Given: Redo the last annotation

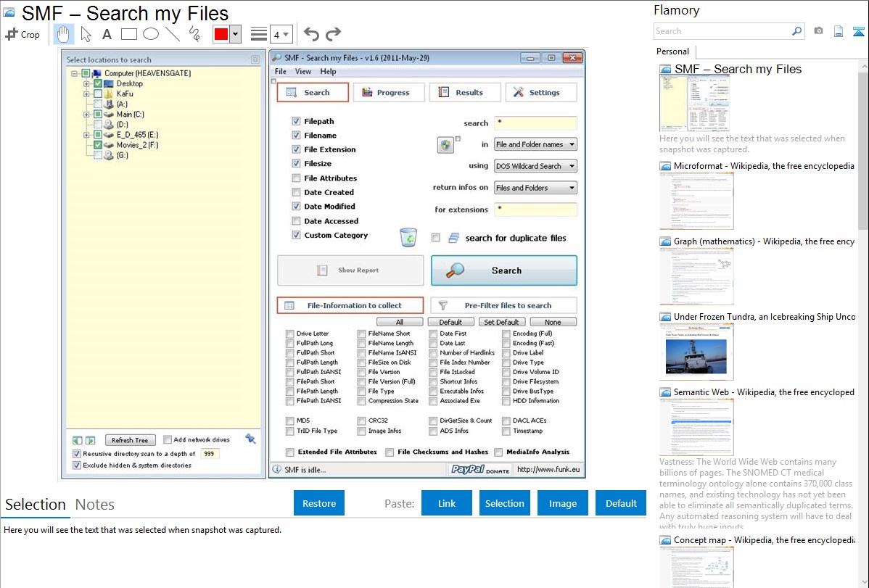Looking at the screenshot, I should pos(333,34).
